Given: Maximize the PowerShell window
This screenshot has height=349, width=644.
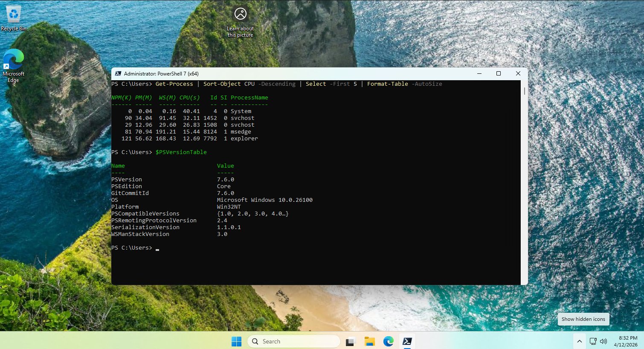Looking at the screenshot, I should click(499, 74).
